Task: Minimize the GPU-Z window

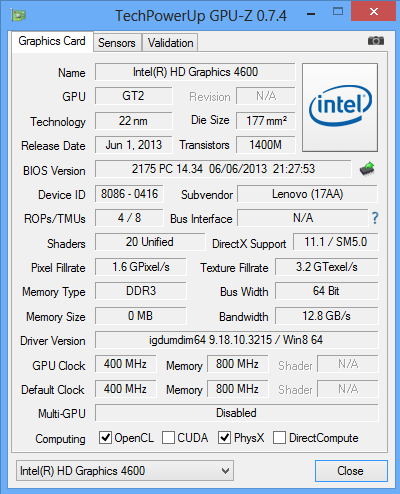Action: coord(311,13)
